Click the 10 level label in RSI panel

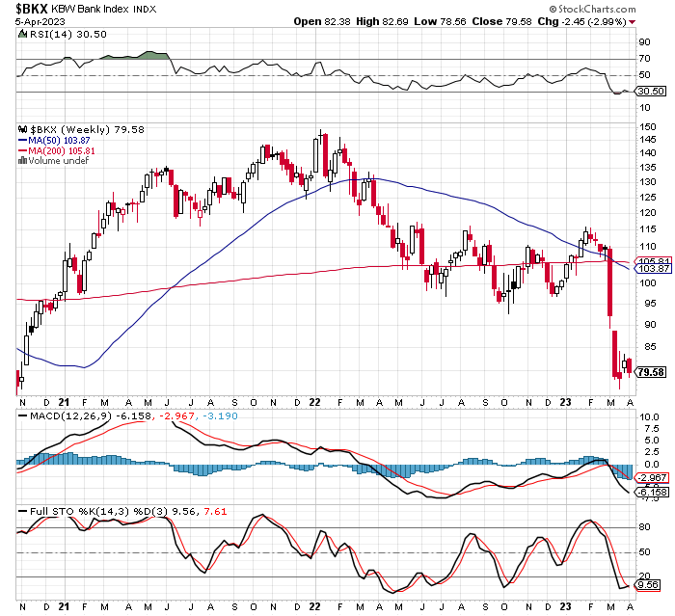pos(644,108)
